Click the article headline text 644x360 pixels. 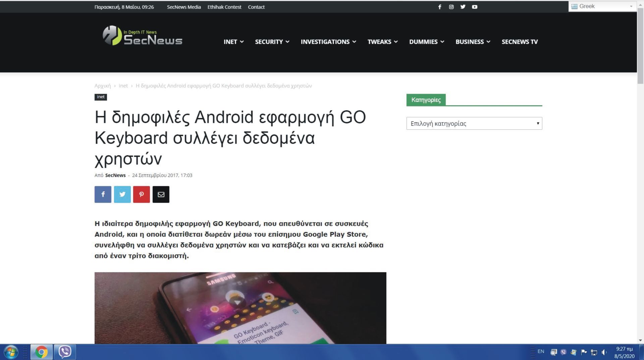pos(230,138)
